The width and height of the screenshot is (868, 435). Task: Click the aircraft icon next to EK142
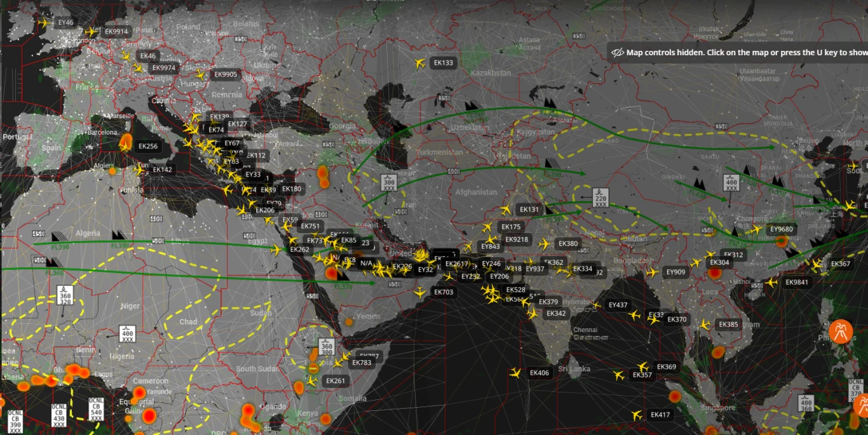click(x=139, y=170)
